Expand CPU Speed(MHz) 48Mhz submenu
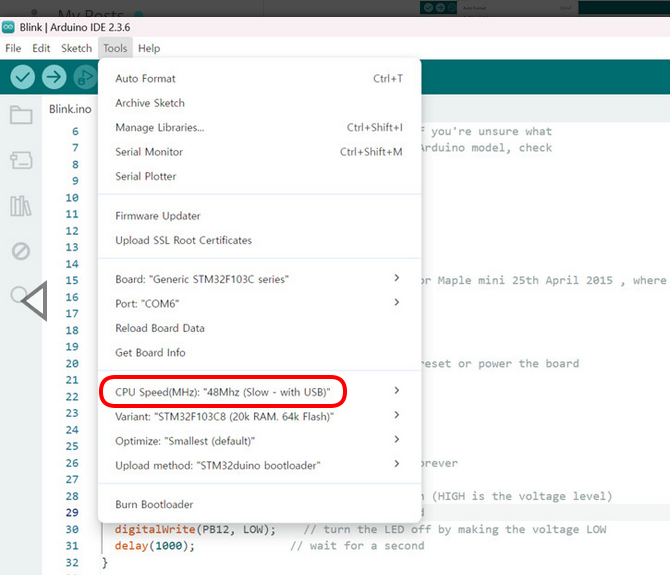Screen dimensions: 670x575 point(259,392)
